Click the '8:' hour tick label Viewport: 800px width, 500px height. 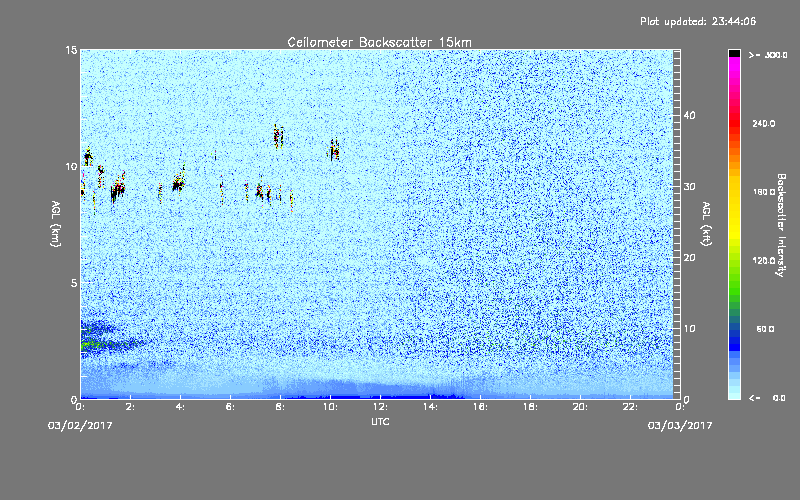281,407
